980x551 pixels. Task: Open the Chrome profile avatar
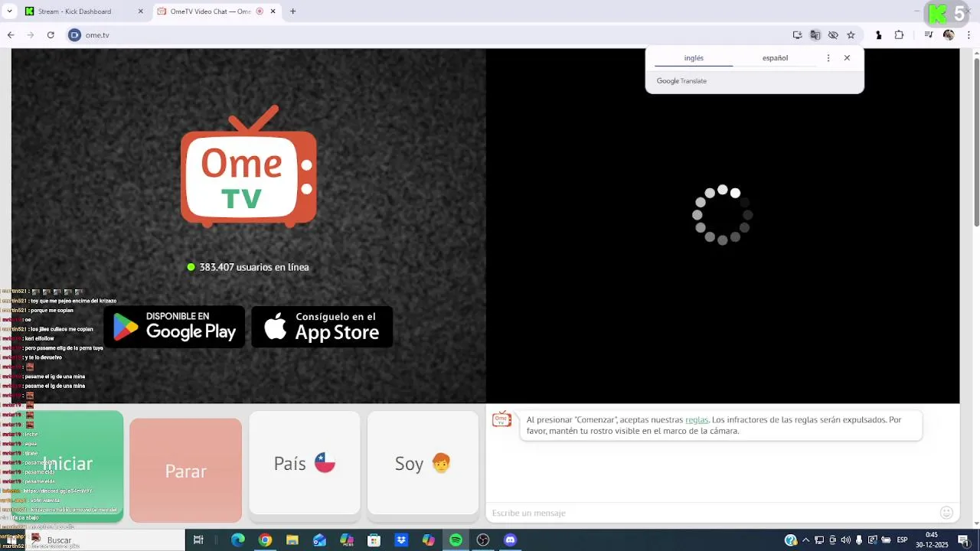(949, 35)
